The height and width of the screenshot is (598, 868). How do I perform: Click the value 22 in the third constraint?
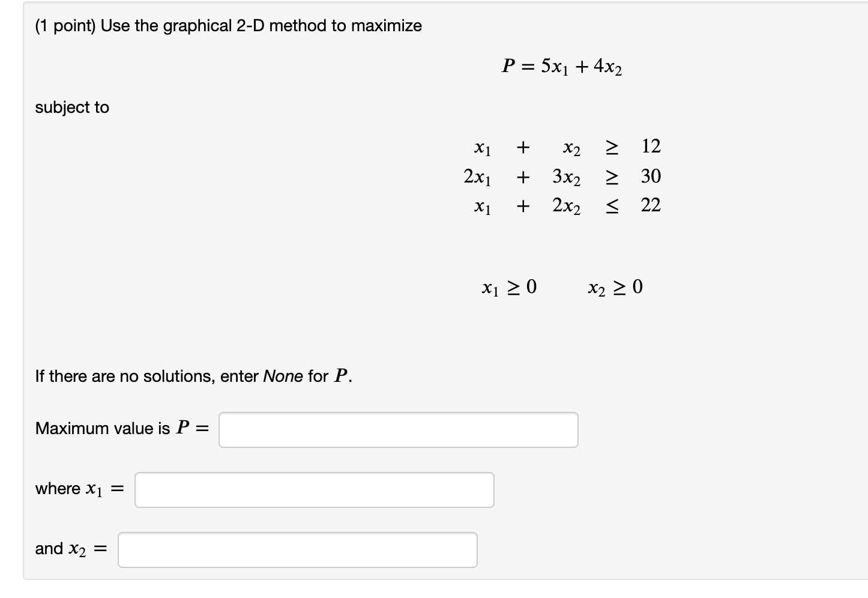pos(650,205)
